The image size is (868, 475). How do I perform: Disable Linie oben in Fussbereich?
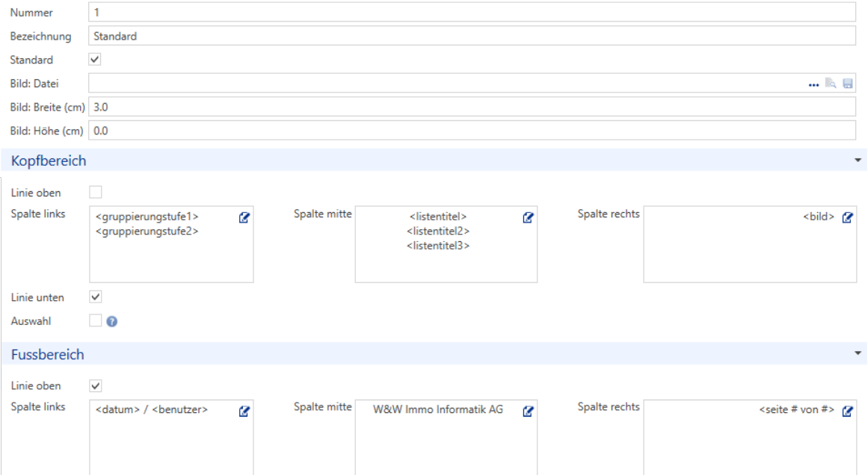point(95,385)
